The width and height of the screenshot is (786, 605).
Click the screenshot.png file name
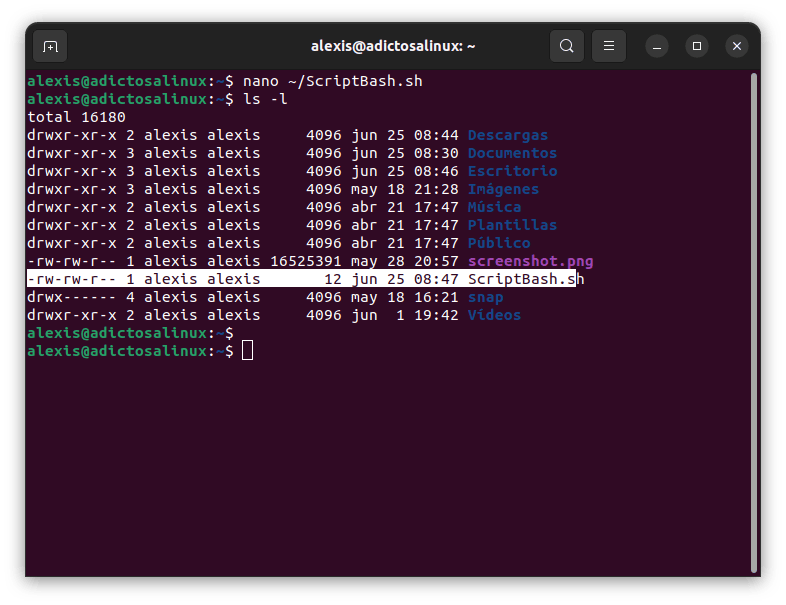[x=530, y=261]
